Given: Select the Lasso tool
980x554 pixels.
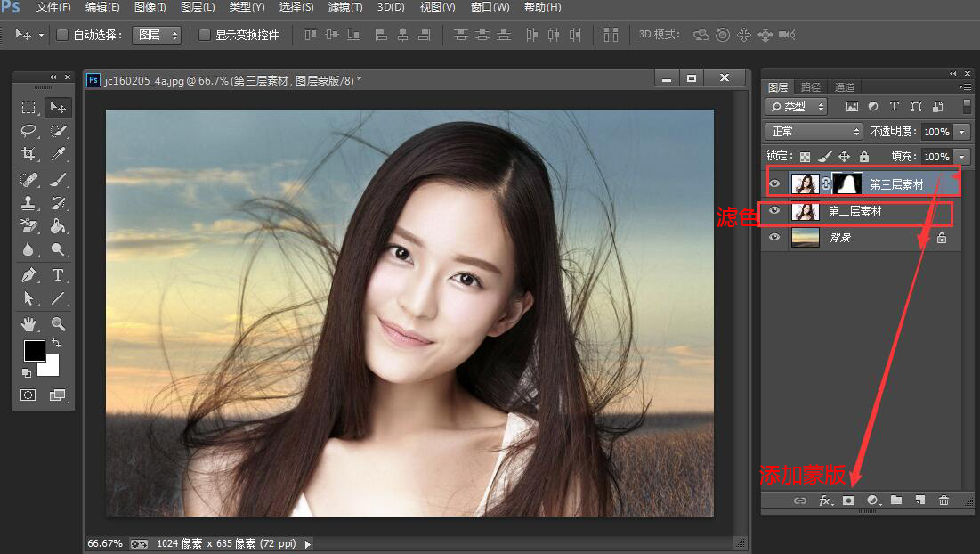Looking at the screenshot, I should [x=28, y=131].
